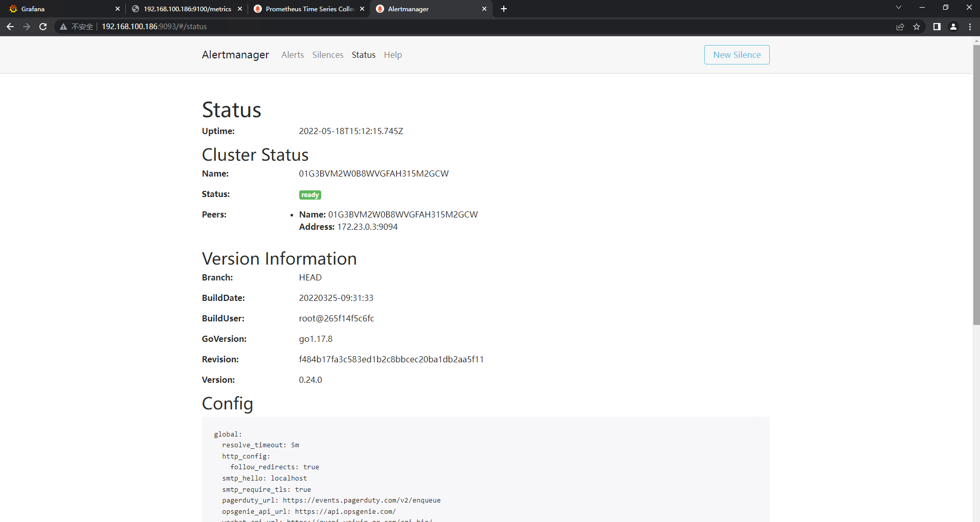Toggle the browser side panel icon
Viewport: 980px width, 522px height.
[x=937, y=27]
